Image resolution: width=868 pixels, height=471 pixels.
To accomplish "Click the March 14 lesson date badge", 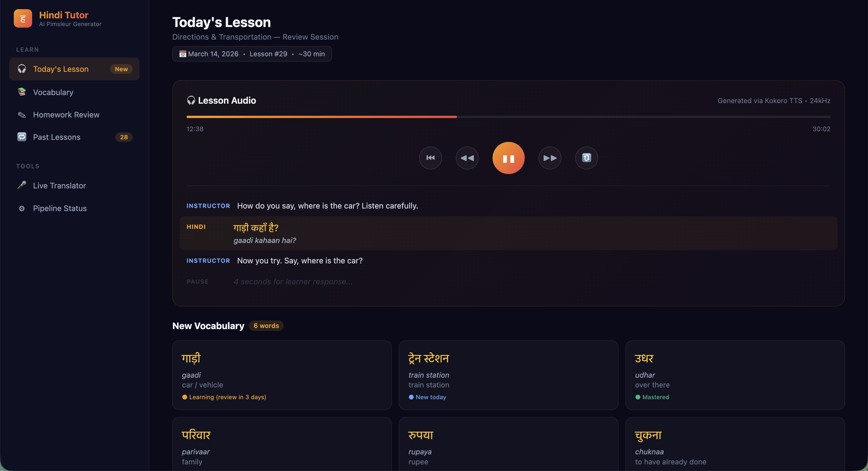I will (252, 54).
